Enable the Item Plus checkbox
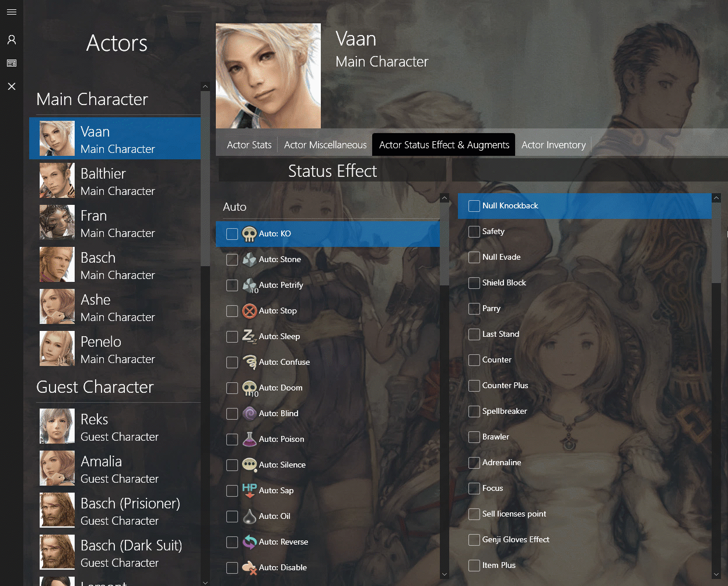The image size is (728, 586). (x=474, y=566)
